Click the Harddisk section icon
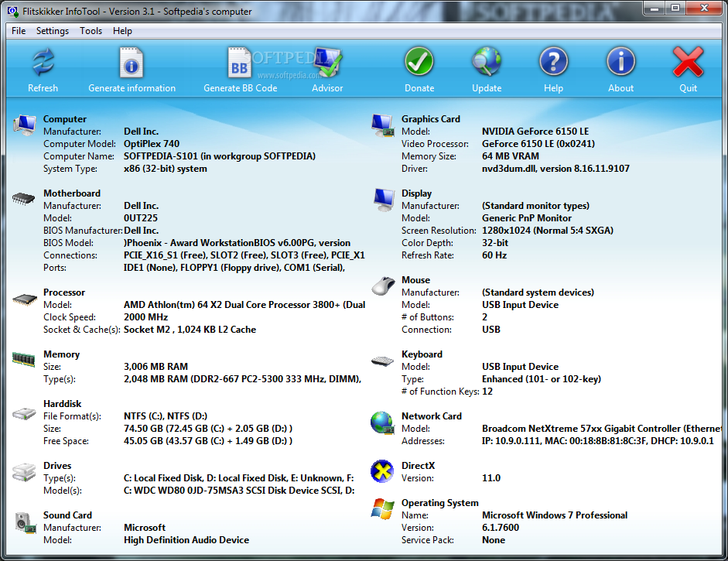Viewport: 728px width, 561px height. click(x=24, y=413)
